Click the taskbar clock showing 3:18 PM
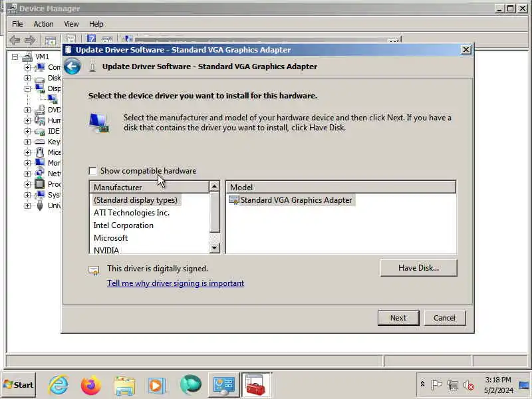The image size is (532, 399). 498,385
